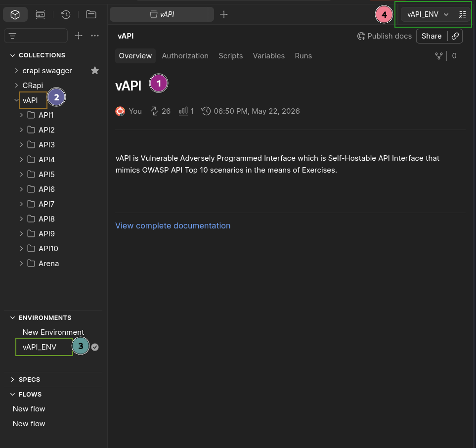
Task: Open the sidebar three-dot options menu
Action: coord(95,36)
